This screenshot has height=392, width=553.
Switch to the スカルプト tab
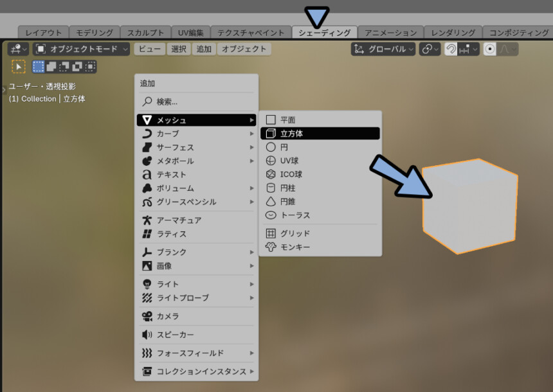click(146, 32)
